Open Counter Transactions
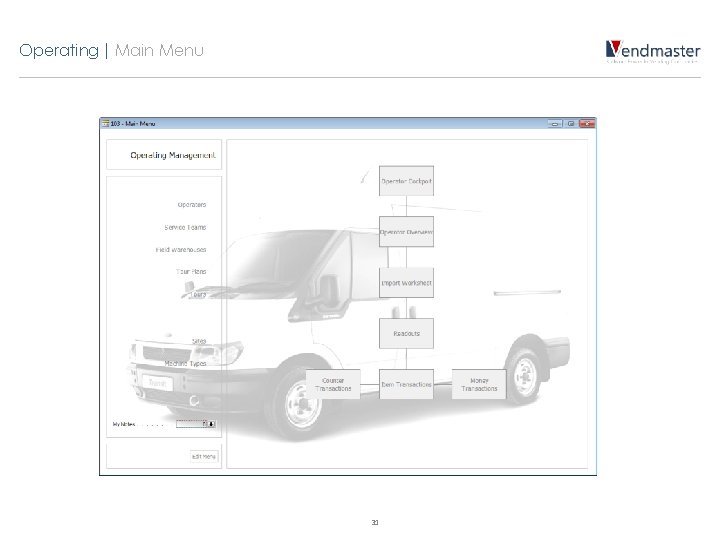Screen dimensions: 720x540 pyautogui.click(x=333, y=384)
